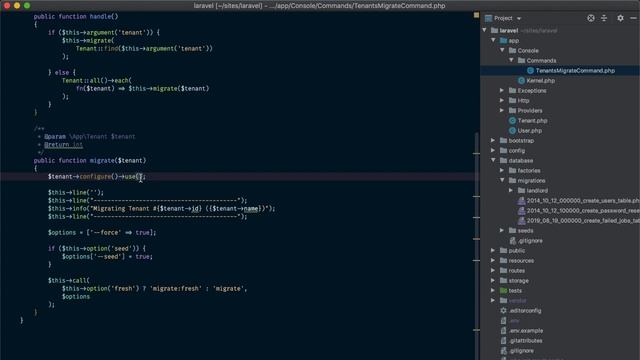Expand the Providers folder

pos(502,110)
